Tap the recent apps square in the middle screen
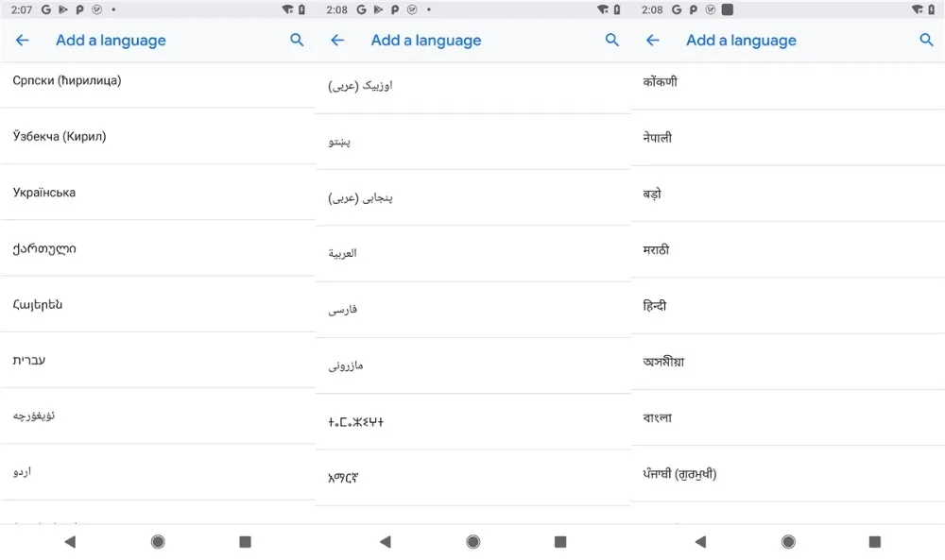The width and height of the screenshot is (945, 560). (x=560, y=542)
